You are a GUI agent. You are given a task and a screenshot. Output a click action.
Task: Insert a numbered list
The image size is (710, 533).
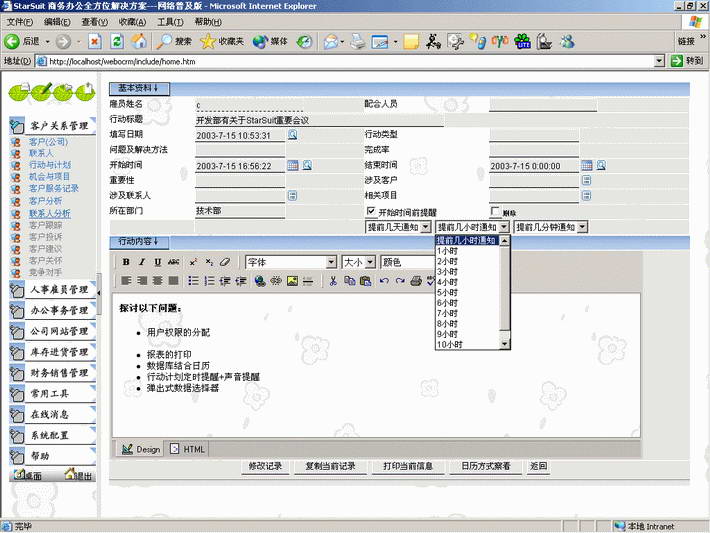(209, 281)
